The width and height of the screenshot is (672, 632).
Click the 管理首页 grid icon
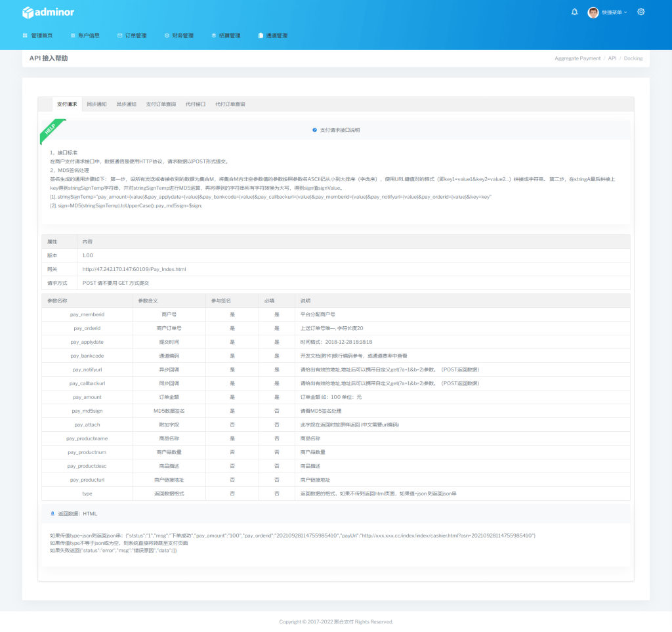(25, 35)
